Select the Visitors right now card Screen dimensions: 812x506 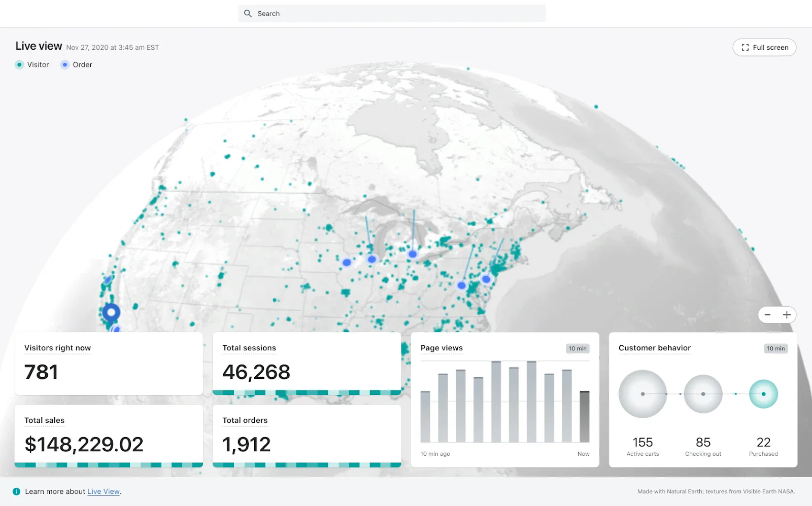coord(108,364)
